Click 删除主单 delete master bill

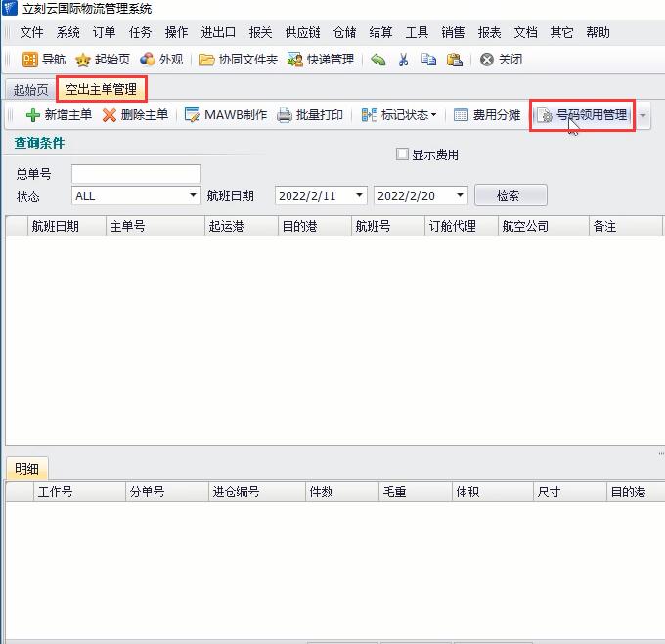[x=135, y=115]
